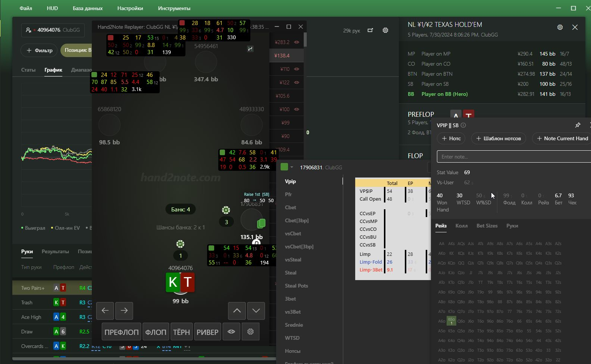Screen dimensions: 591x364
Task: Select the ¥90 hand in the list
Action: (x=286, y=136)
